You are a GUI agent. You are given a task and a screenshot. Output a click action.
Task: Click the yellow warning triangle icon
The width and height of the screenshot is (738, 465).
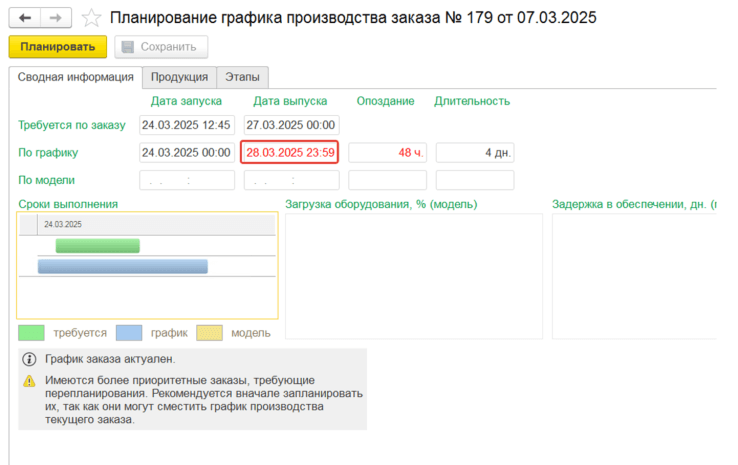(x=28, y=381)
